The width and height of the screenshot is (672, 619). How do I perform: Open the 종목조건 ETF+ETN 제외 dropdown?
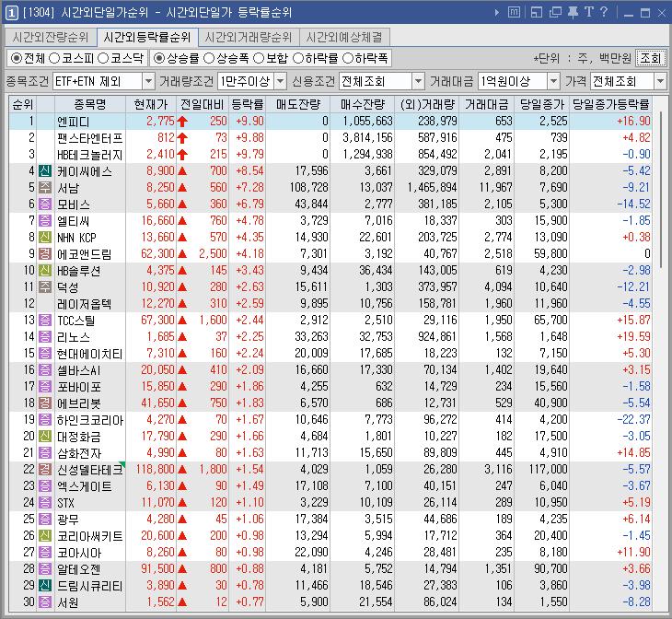(148, 81)
